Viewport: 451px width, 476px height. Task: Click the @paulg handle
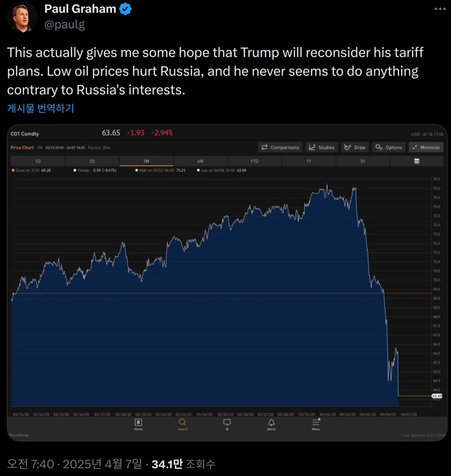click(65, 25)
